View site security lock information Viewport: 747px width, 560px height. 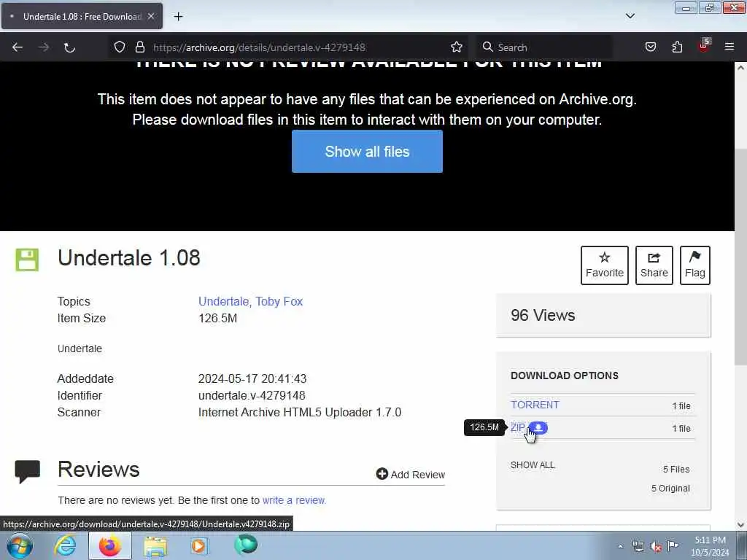[139, 47]
